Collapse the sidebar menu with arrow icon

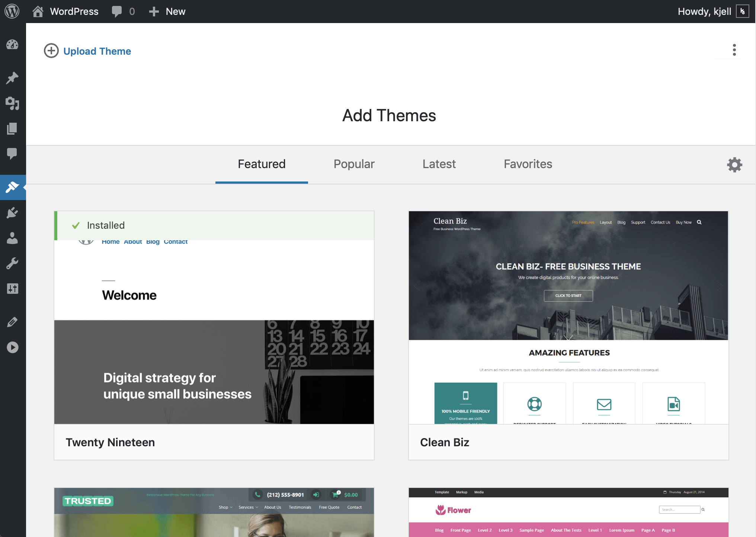pyautogui.click(x=12, y=347)
